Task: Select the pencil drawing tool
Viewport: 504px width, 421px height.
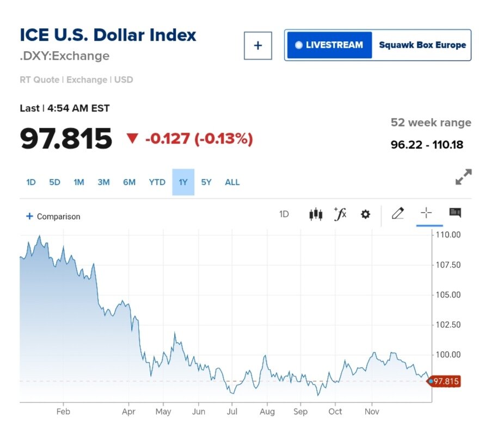Action: [x=398, y=213]
